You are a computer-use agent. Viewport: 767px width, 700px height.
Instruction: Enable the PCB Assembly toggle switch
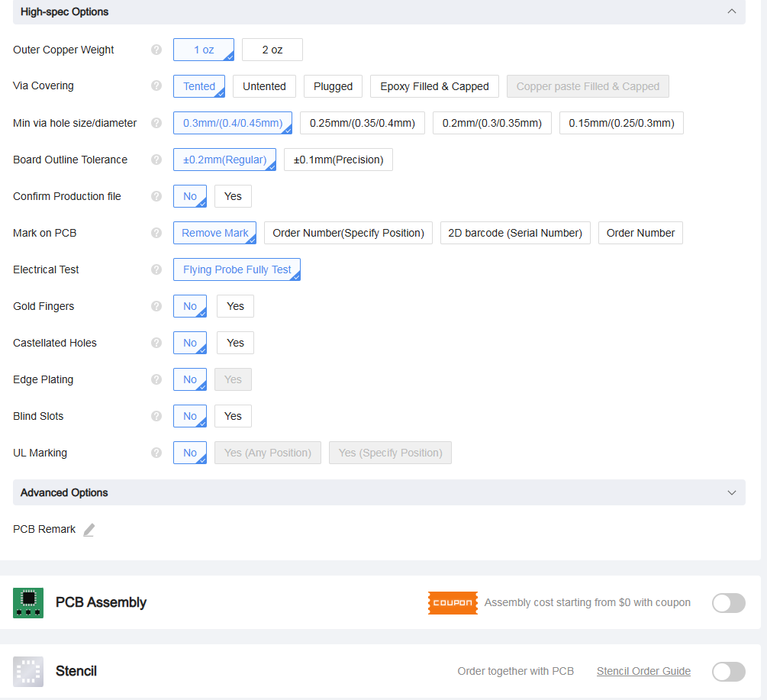click(x=728, y=603)
